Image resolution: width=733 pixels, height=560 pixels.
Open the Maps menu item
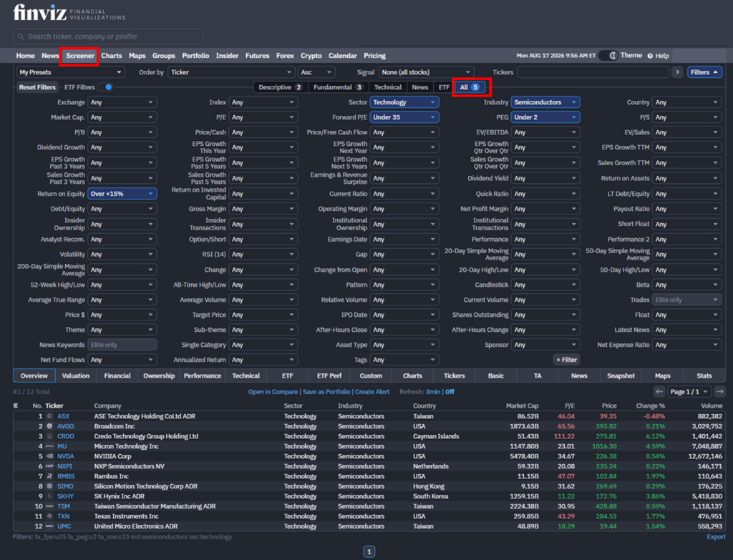137,56
